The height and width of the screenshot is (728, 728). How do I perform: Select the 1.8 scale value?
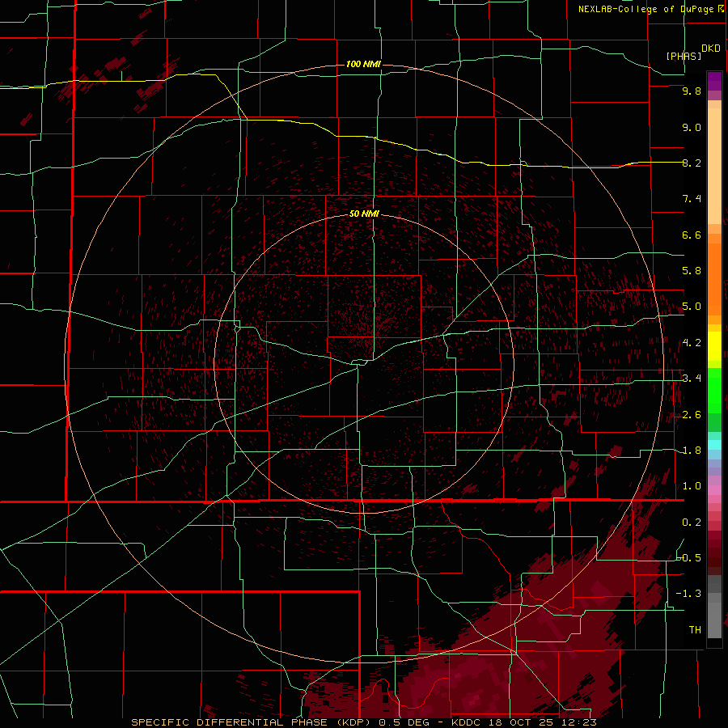click(x=692, y=451)
